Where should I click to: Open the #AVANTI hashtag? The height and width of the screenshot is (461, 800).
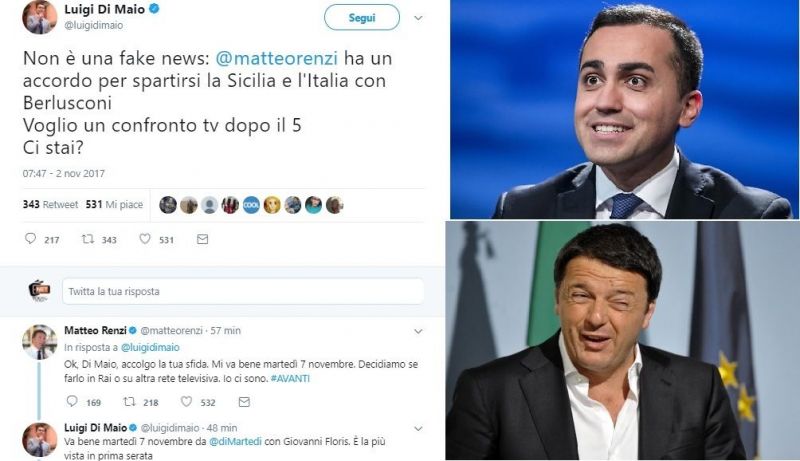pyautogui.click(x=290, y=378)
